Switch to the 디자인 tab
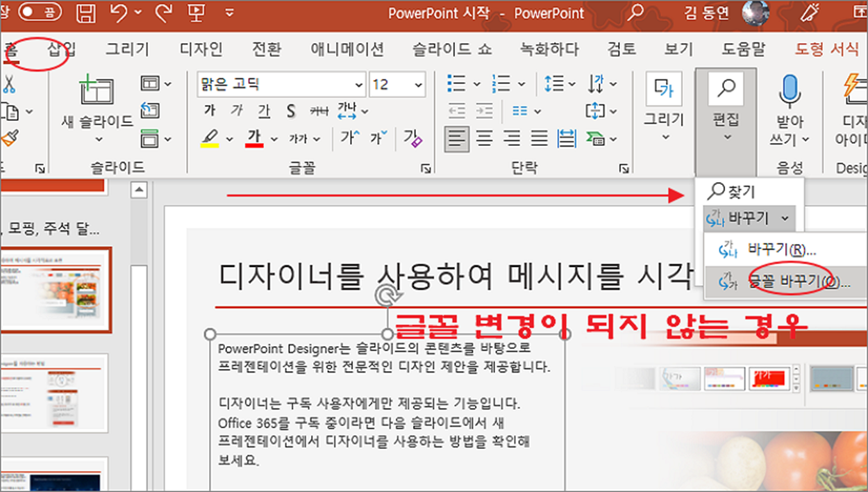Screen dimensions: 868x492 201,49
